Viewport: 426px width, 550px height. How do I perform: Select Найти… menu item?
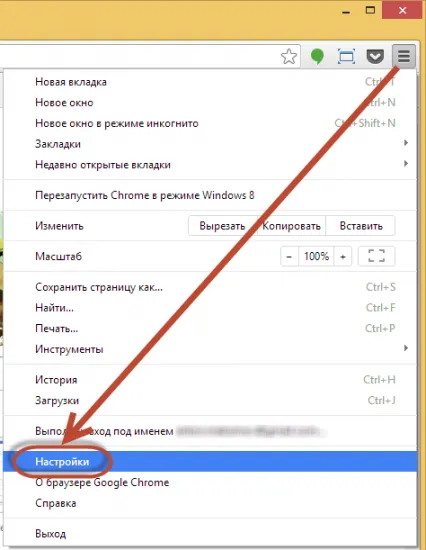(210, 308)
